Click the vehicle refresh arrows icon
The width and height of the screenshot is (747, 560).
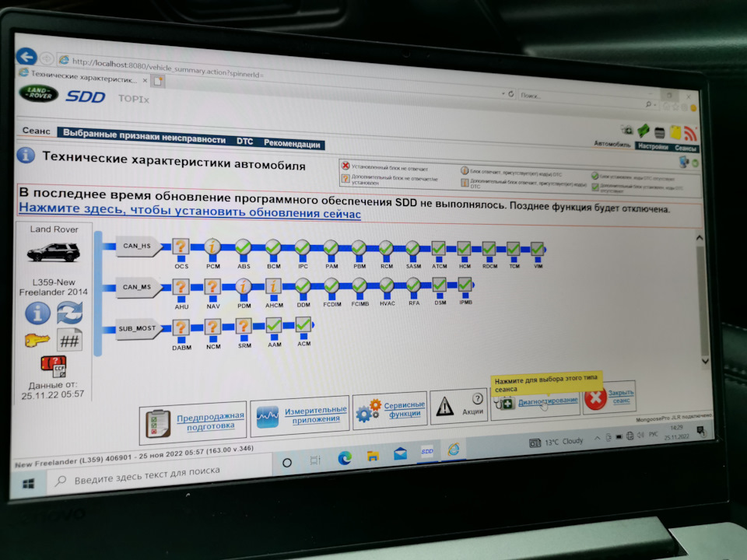[x=69, y=313]
